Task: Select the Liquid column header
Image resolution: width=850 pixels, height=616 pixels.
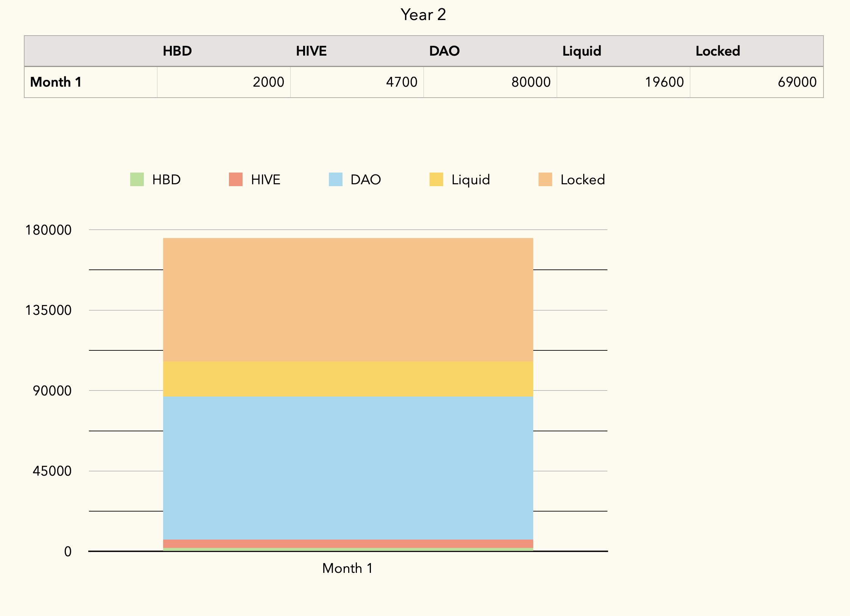Action: tap(623, 51)
